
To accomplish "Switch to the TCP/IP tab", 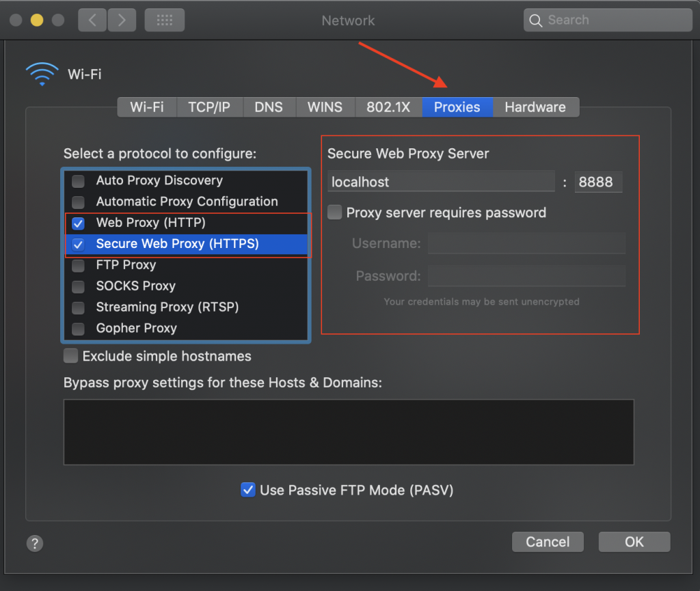I will [209, 107].
